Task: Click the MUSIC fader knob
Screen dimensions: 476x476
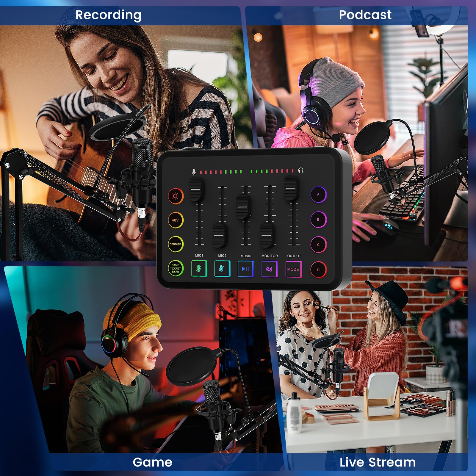Action: (x=243, y=207)
